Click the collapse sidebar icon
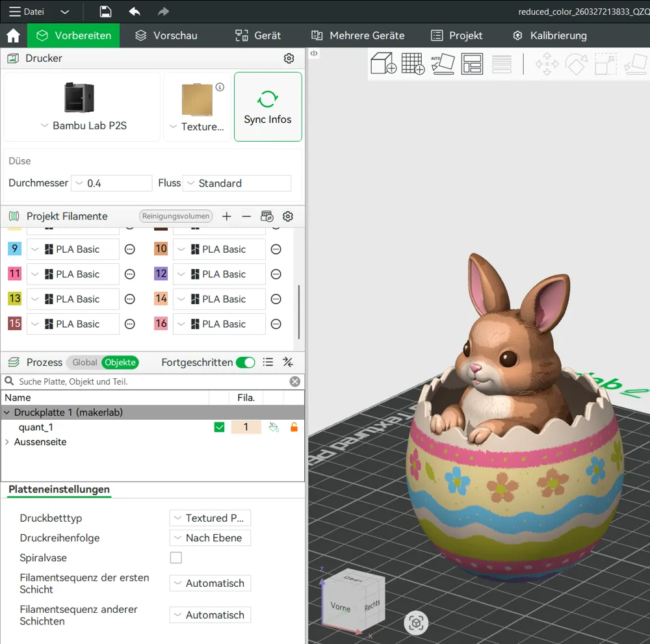 [x=314, y=53]
